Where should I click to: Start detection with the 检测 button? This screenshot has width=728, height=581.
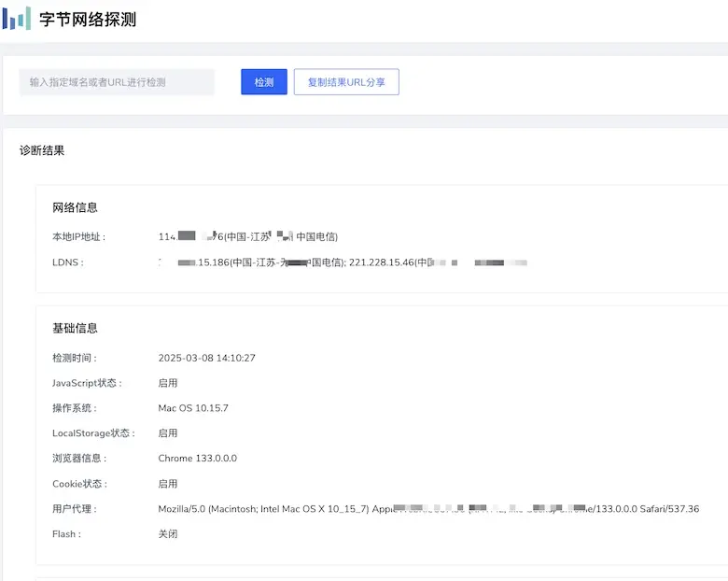click(x=264, y=82)
